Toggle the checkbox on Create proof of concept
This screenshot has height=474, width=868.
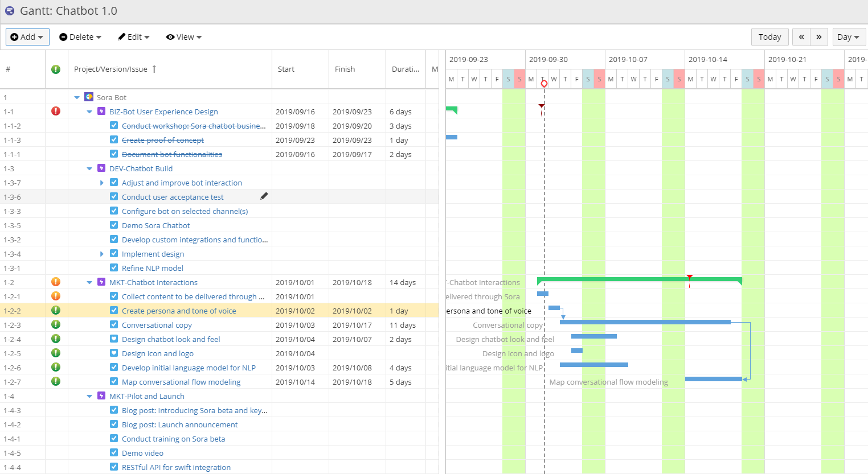coord(114,139)
